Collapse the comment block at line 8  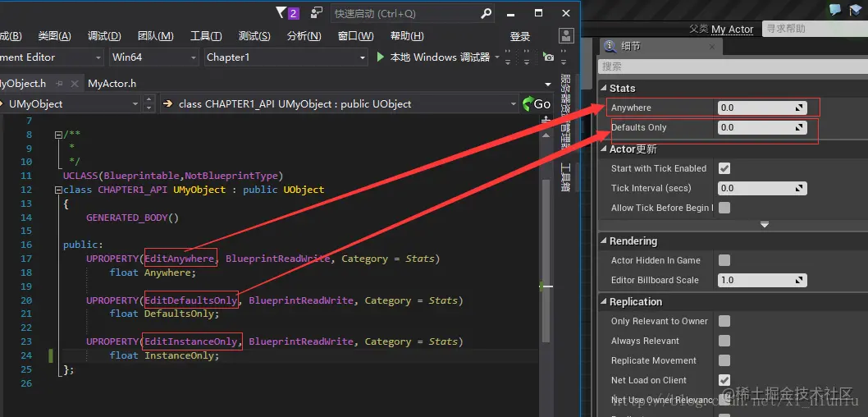(x=58, y=135)
